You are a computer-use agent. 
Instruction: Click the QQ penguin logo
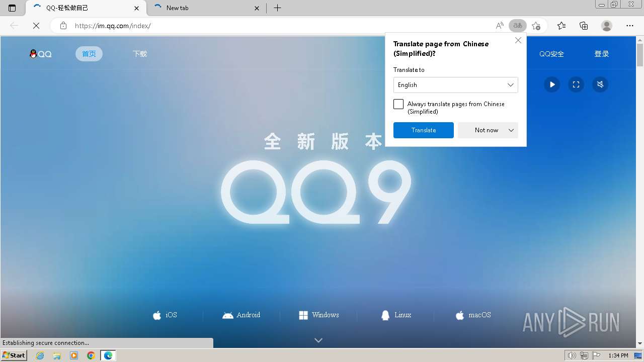click(41, 54)
